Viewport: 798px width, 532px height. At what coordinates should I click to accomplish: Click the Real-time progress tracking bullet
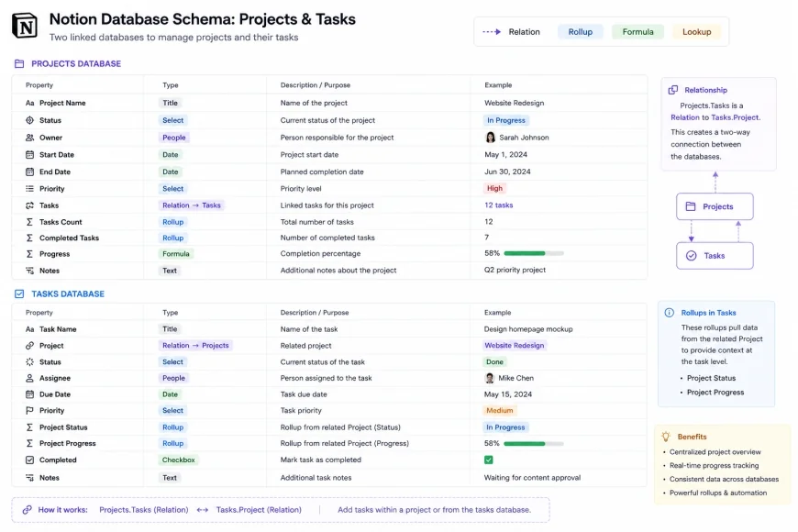coord(714,465)
